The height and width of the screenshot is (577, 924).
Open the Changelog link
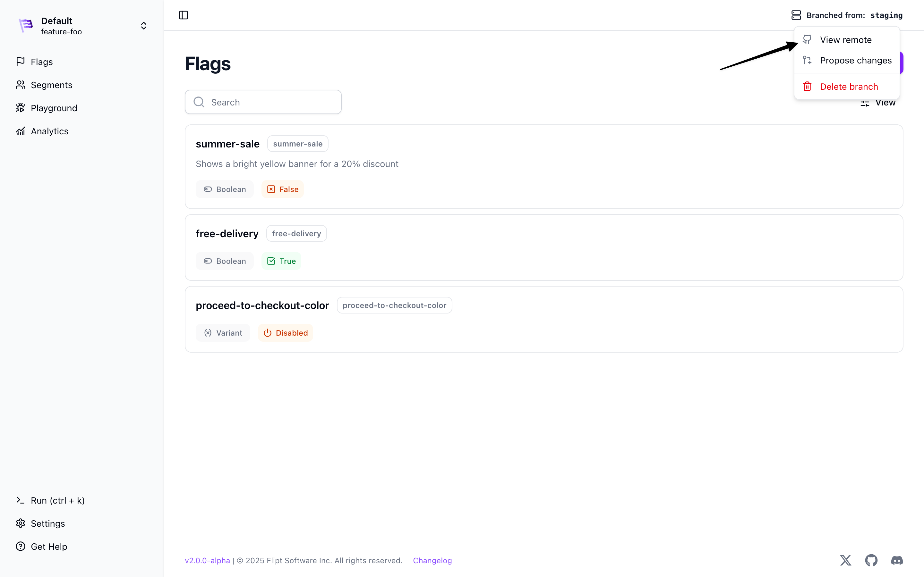[x=432, y=560]
